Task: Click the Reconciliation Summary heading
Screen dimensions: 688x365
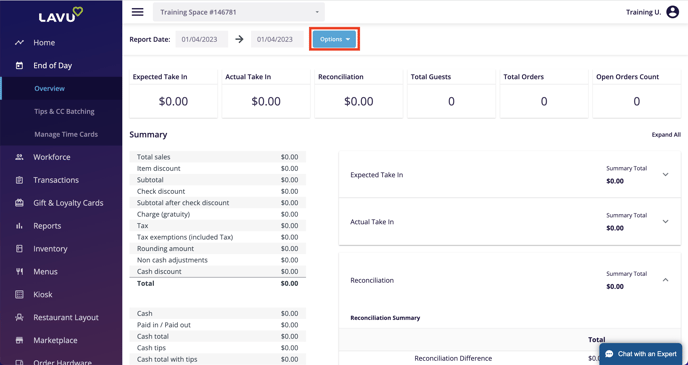Action: [385, 318]
